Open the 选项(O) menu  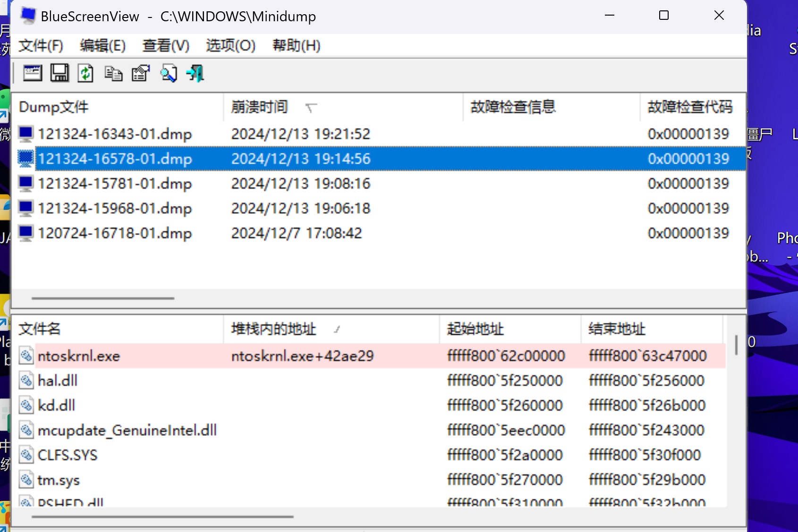pyautogui.click(x=230, y=46)
